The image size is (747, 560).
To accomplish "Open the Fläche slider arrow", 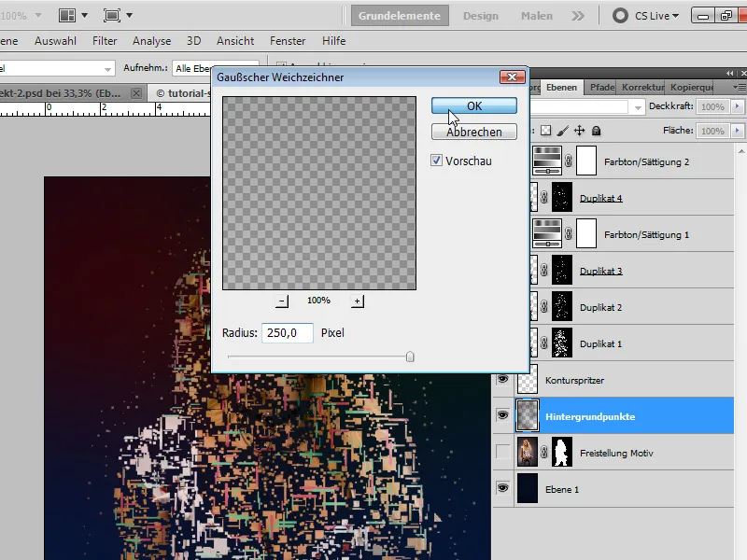I will (738, 131).
